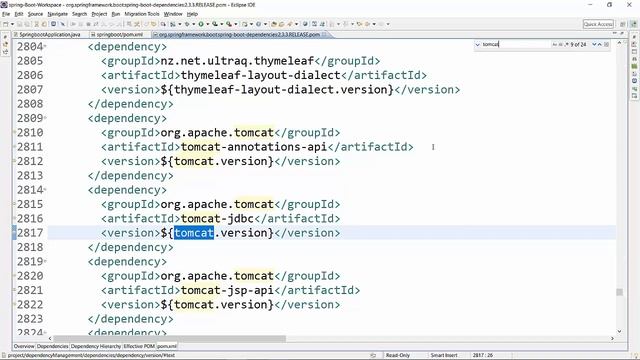Open the Window menu
The height and width of the screenshot is (360, 640).
[173, 14]
